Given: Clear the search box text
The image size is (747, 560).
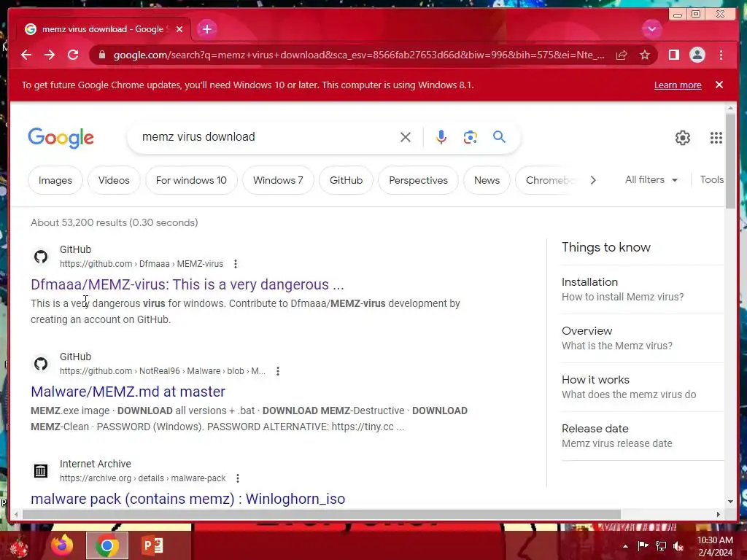Looking at the screenshot, I should pos(406,137).
